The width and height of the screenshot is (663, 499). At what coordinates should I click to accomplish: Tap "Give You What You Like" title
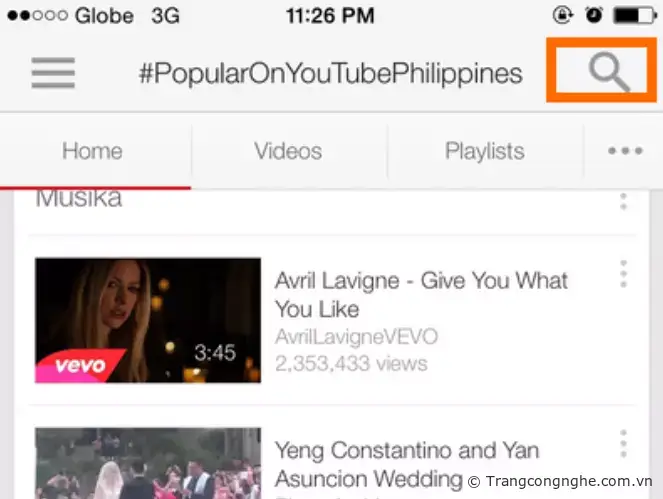click(x=421, y=295)
